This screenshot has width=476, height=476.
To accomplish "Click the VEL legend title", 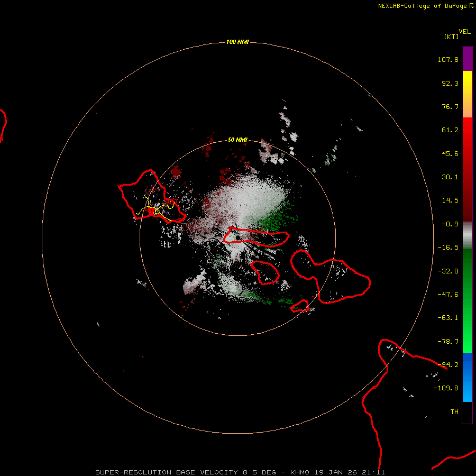I will (x=464, y=31).
